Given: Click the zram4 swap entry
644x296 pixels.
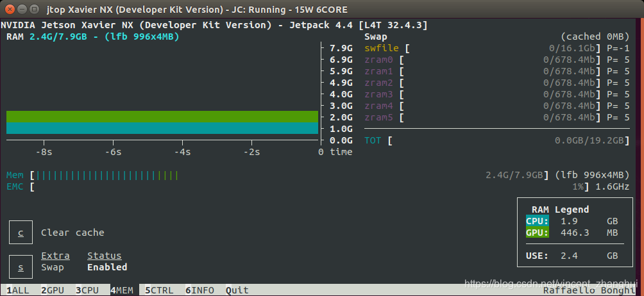Looking at the screenshot, I should coord(378,106).
